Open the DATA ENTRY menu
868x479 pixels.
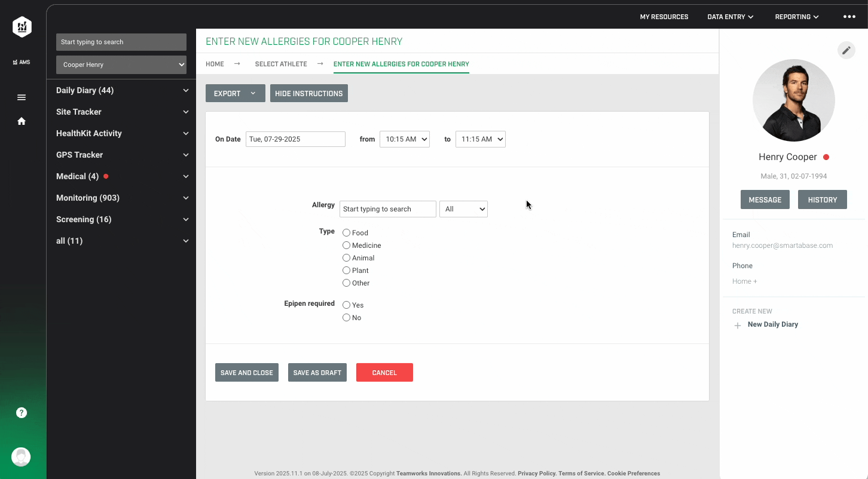pos(730,17)
